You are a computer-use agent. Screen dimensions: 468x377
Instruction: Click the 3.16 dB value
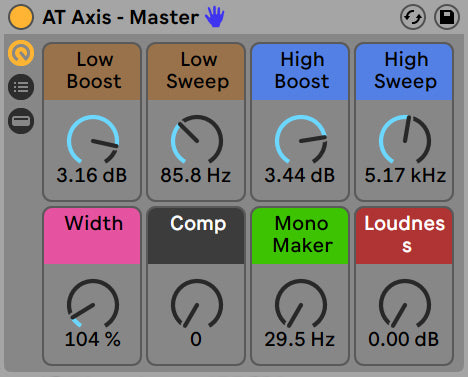pyautogui.click(x=92, y=175)
